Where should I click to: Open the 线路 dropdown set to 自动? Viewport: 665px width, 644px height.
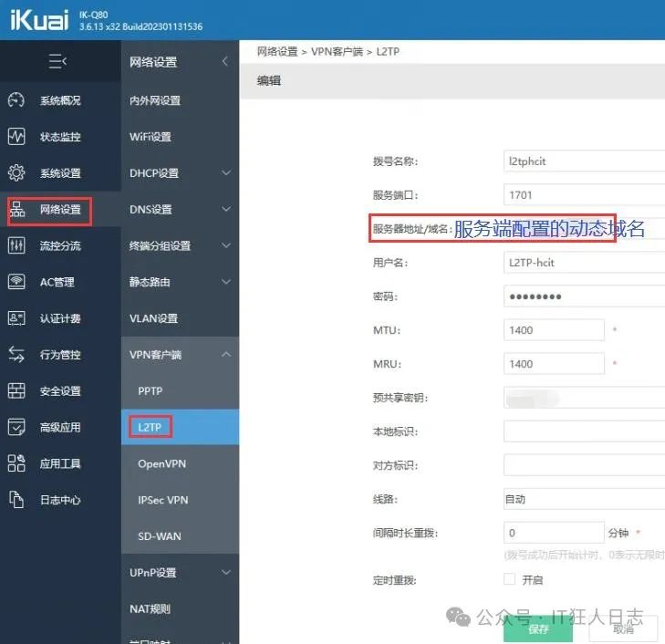(584, 499)
